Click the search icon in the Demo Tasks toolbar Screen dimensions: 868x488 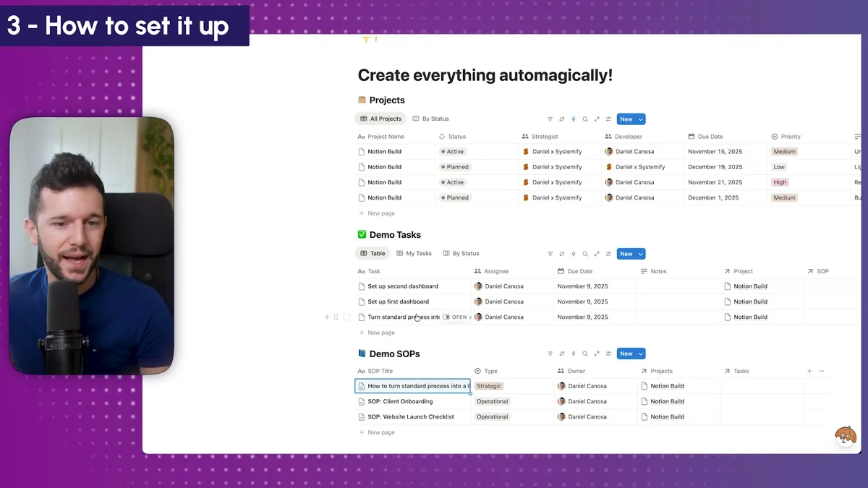point(584,254)
